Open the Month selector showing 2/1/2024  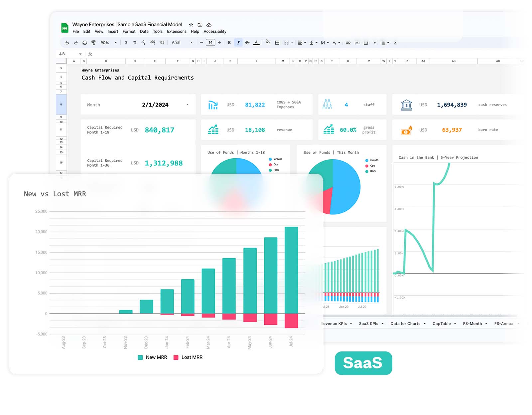tap(187, 104)
